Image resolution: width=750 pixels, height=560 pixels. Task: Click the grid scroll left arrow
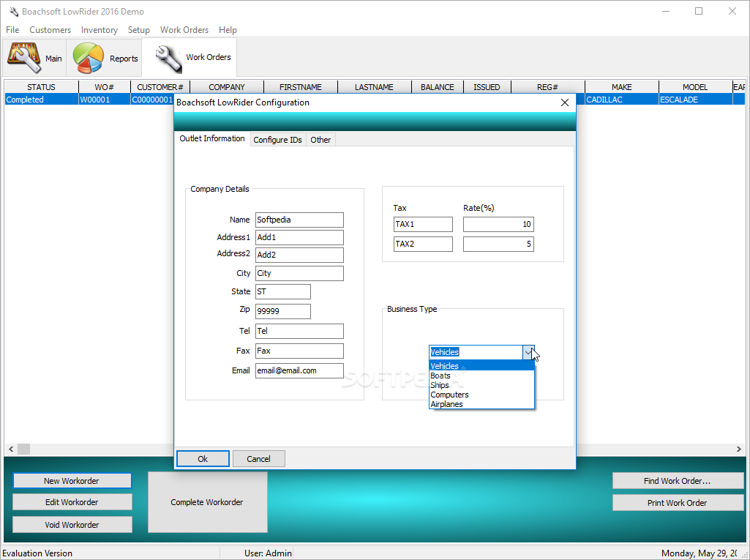(x=11, y=449)
